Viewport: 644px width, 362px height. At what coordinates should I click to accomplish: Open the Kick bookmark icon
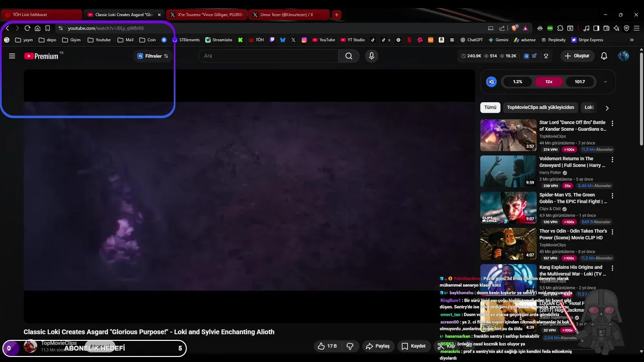click(240, 40)
